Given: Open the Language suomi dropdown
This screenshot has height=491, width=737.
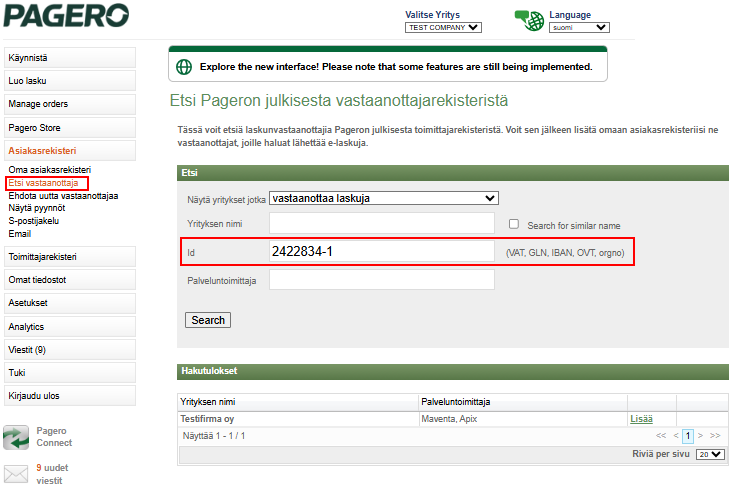Looking at the screenshot, I should (579, 27).
